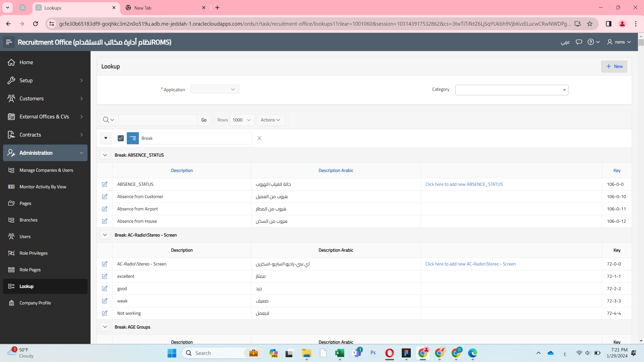Open Role Pages sidebar item
The image size is (644, 362).
pyautogui.click(x=45, y=270)
